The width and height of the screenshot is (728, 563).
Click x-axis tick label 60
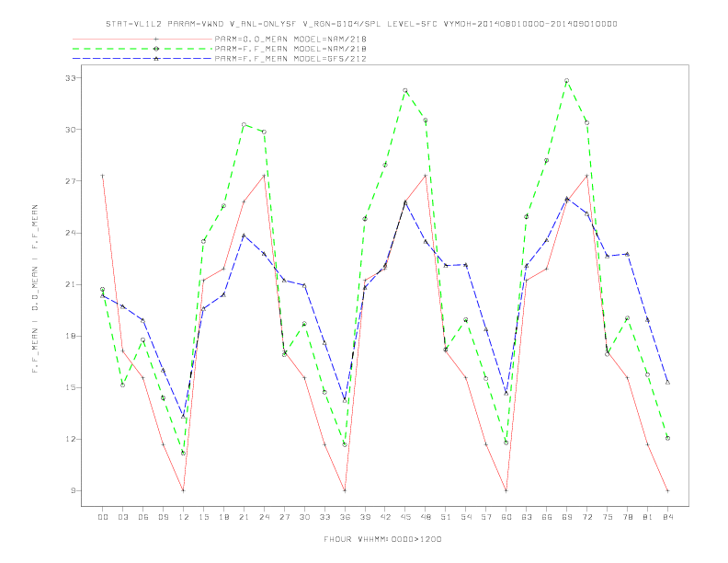[x=506, y=517]
